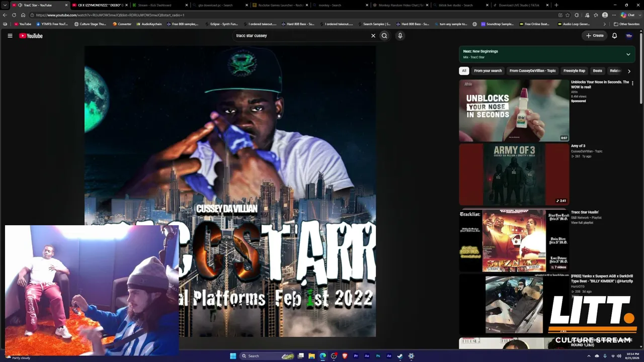This screenshot has width=644, height=362.
Task: Show more filter chips with the right arrow
Action: (629, 71)
